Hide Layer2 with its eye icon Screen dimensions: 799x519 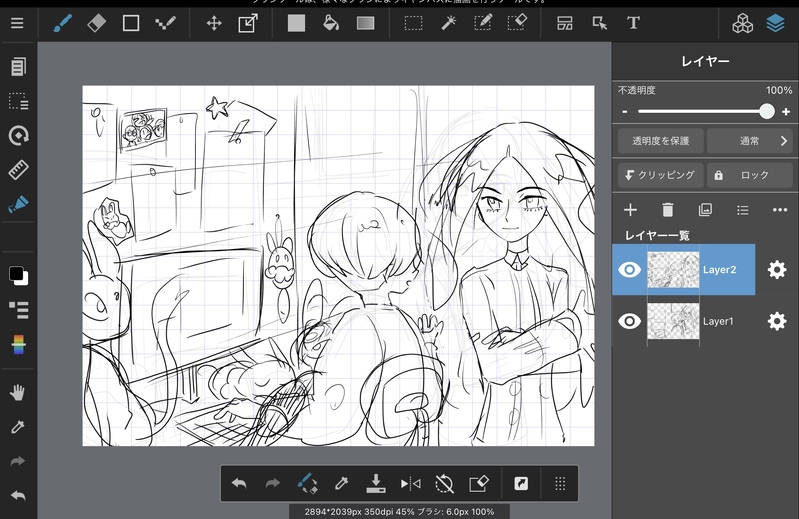(x=629, y=269)
